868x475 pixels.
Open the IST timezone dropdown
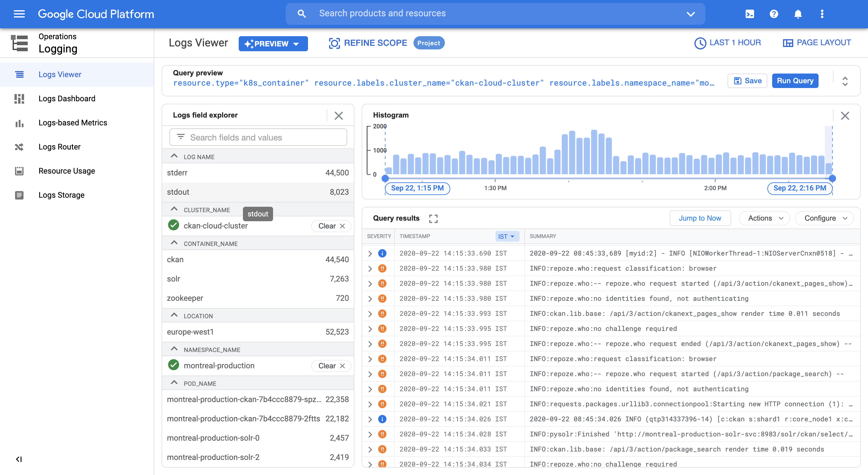tap(506, 237)
